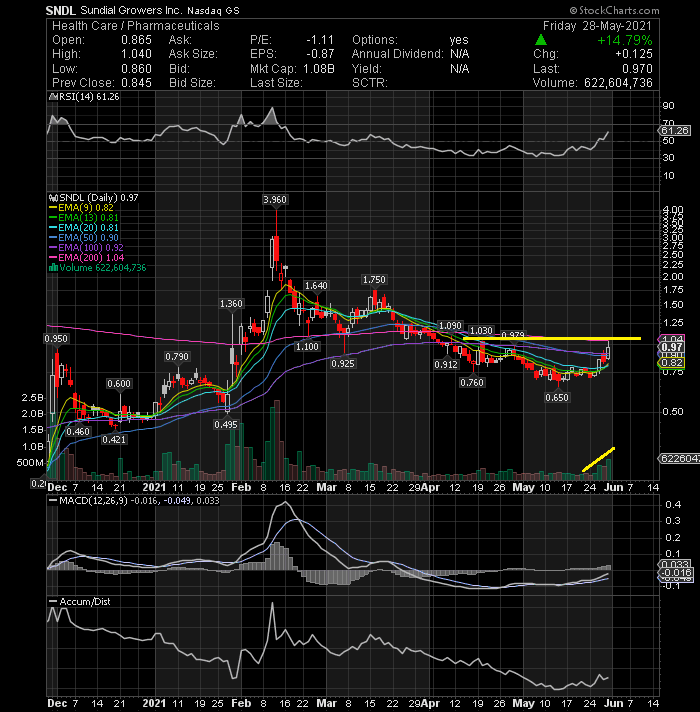Click the 1.640 price label
The image size is (700, 712).
click(316, 286)
